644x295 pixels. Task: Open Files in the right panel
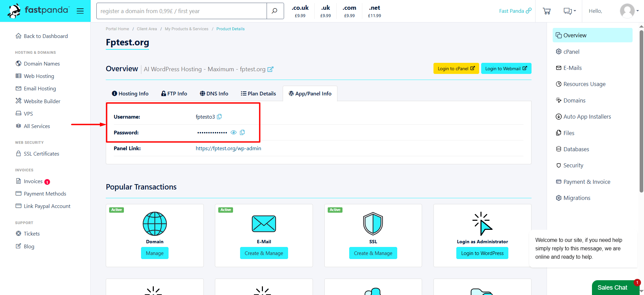click(x=565, y=133)
